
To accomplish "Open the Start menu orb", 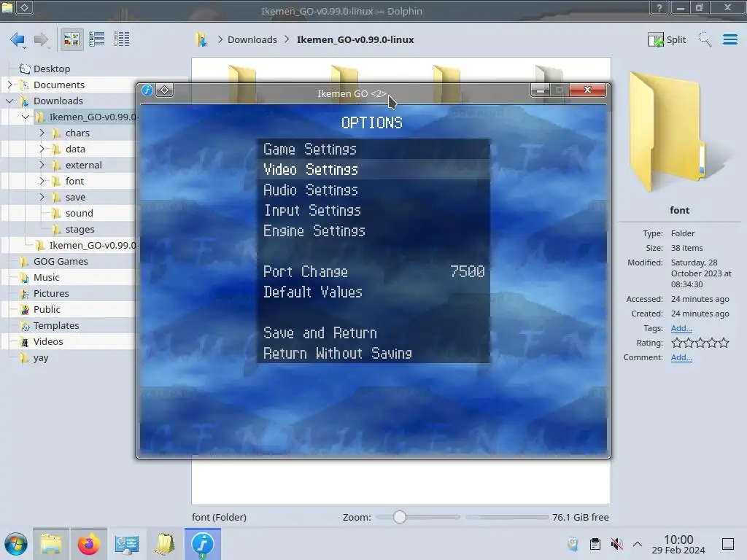I will pyautogui.click(x=16, y=544).
